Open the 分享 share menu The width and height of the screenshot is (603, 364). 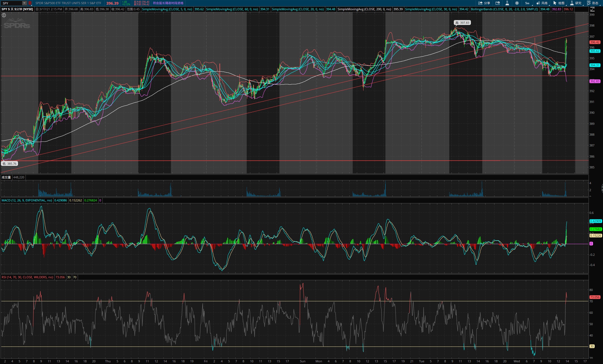click(484, 3)
